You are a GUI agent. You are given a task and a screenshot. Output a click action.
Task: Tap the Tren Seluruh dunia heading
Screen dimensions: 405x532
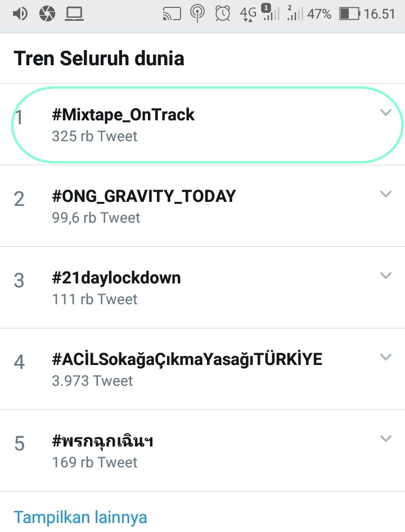[x=99, y=58]
